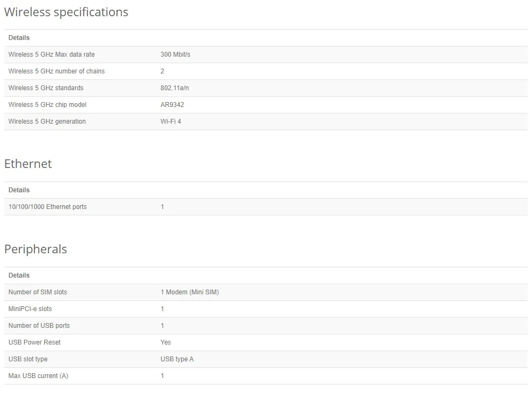Click the 300 Mbit/s value
Image resolution: width=532 pixels, height=404 pixels.
(x=175, y=55)
